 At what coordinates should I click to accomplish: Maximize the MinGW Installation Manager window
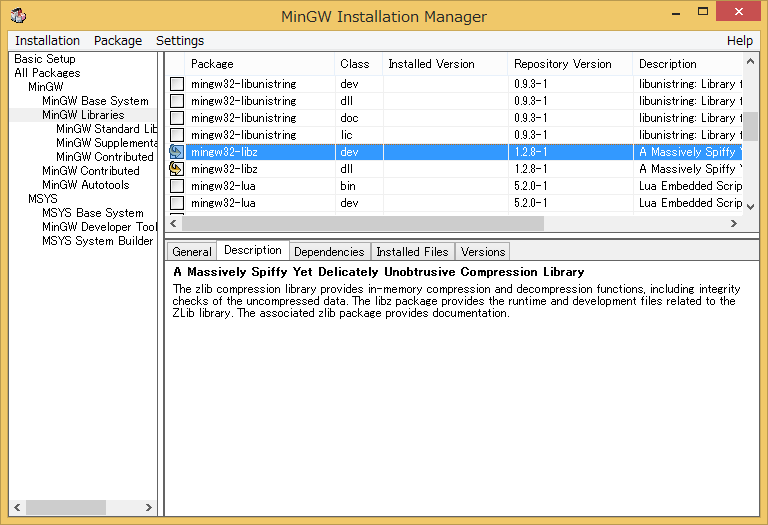coord(703,12)
